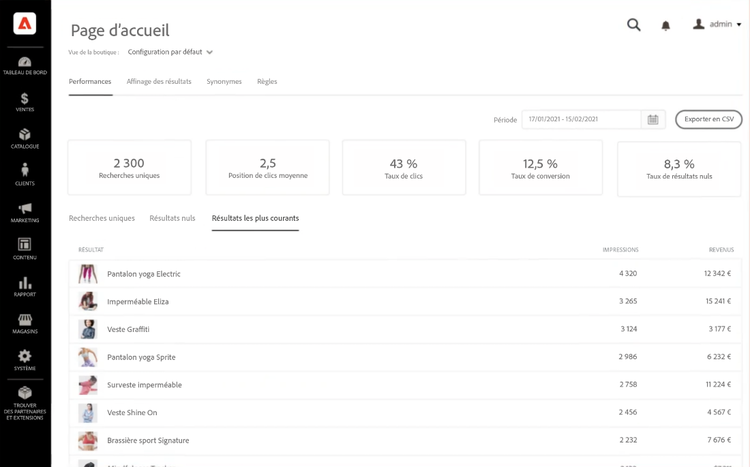
Task: Open the Adobe logo home icon
Action: click(25, 24)
